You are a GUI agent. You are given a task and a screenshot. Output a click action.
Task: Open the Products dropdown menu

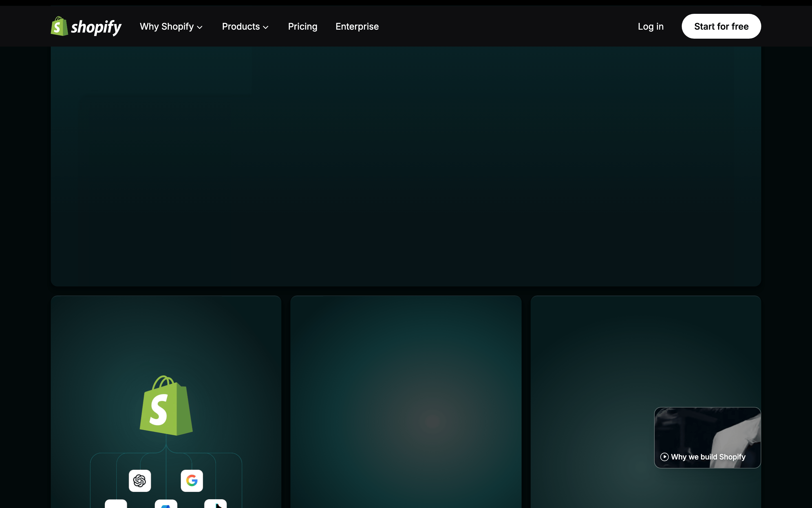pos(245,27)
